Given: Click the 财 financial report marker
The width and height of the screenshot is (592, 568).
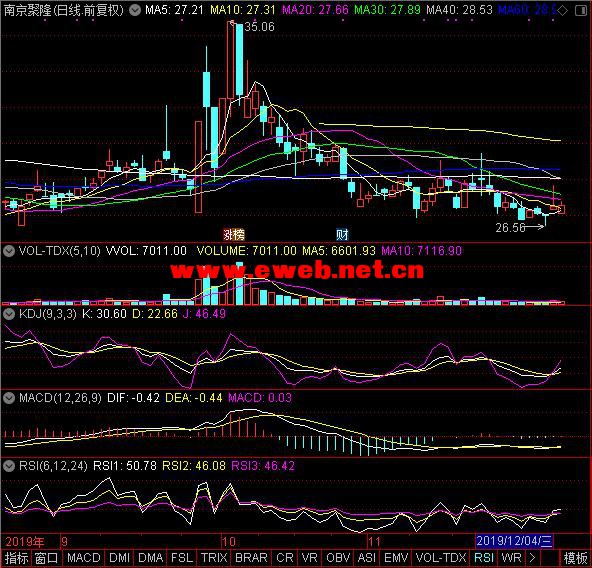Looking at the screenshot, I should click(342, 235).
